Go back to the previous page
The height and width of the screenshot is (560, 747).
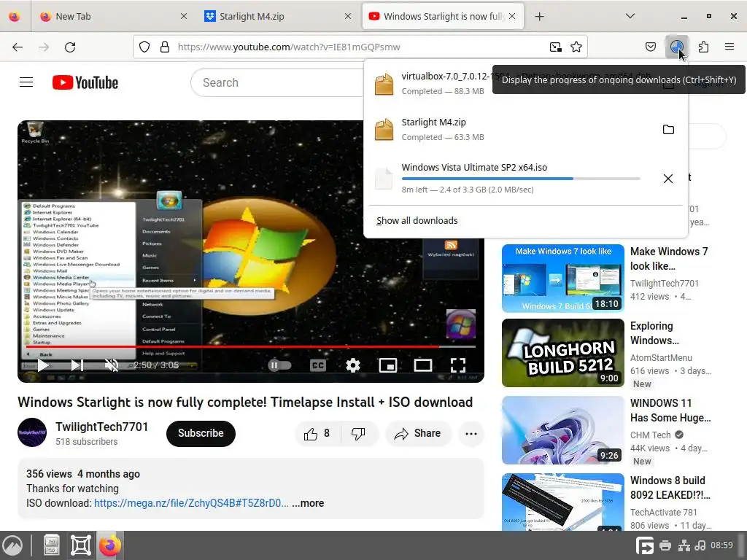18,47
